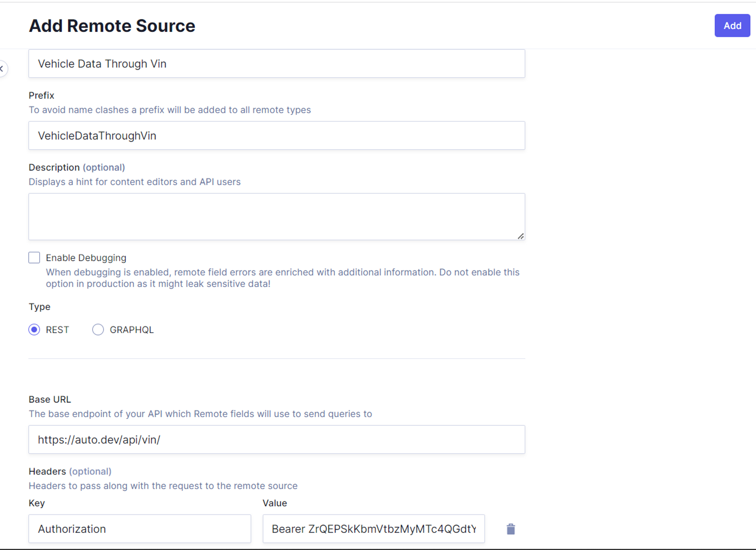Grab the Description textarea resize handle
The width and height of the screenshot is (756, 550).
point(520,236)
